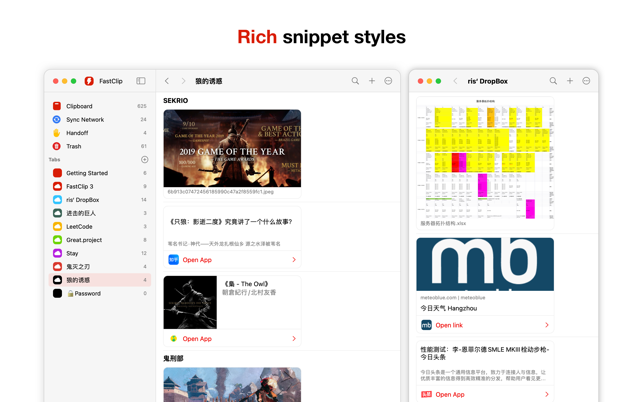Click the jpeg filename under game image
Screen dimensions: 643x402
(x=221, y=192)
